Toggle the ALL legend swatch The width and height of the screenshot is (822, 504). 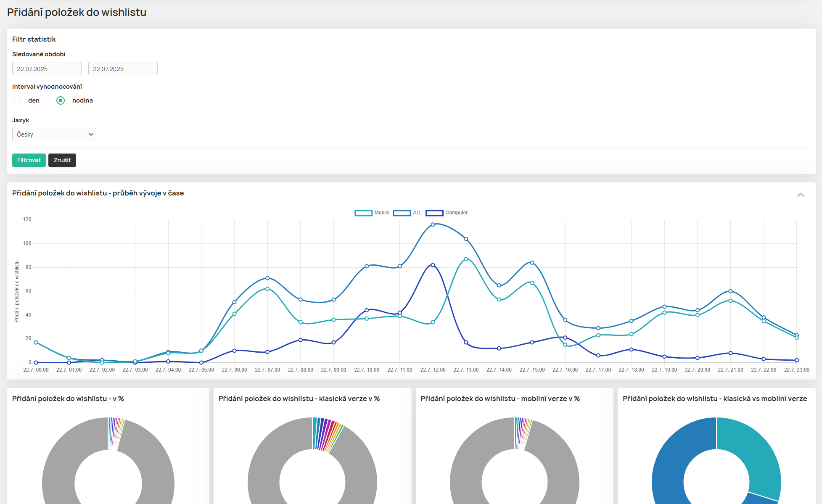pyautogui.click(x=402, y=213)
